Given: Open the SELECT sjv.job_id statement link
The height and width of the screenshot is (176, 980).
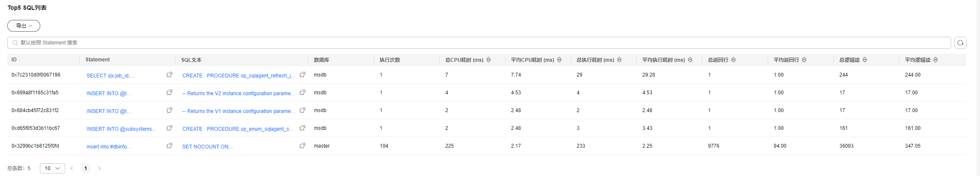Looking at the screenshot, I should point(111,76).
